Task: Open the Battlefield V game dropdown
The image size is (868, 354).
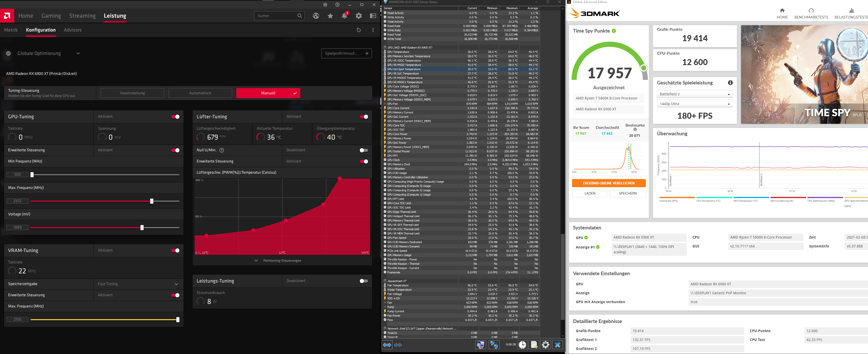Action: point(694,94)
